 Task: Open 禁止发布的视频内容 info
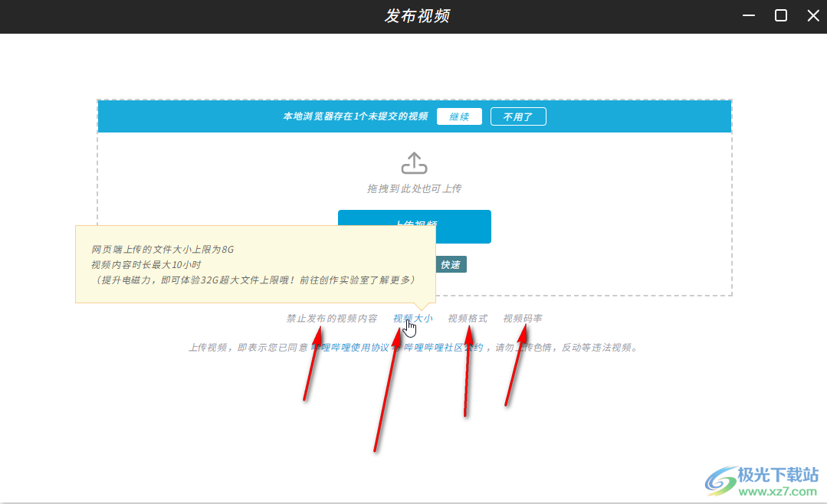[x=332, y=319]
